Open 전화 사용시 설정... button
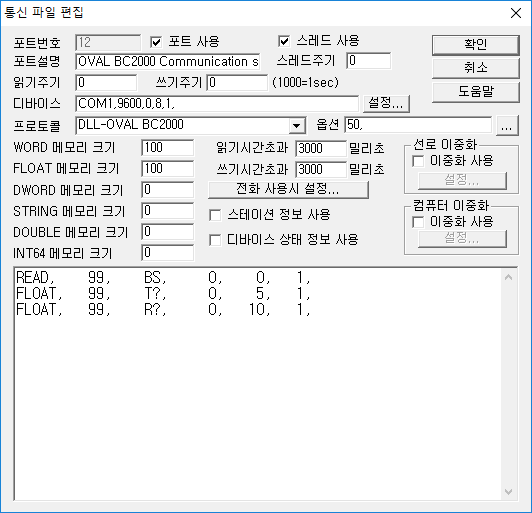The height and width of the screenshot is (513, 532). pyautogui.click(x=288, y=190)
